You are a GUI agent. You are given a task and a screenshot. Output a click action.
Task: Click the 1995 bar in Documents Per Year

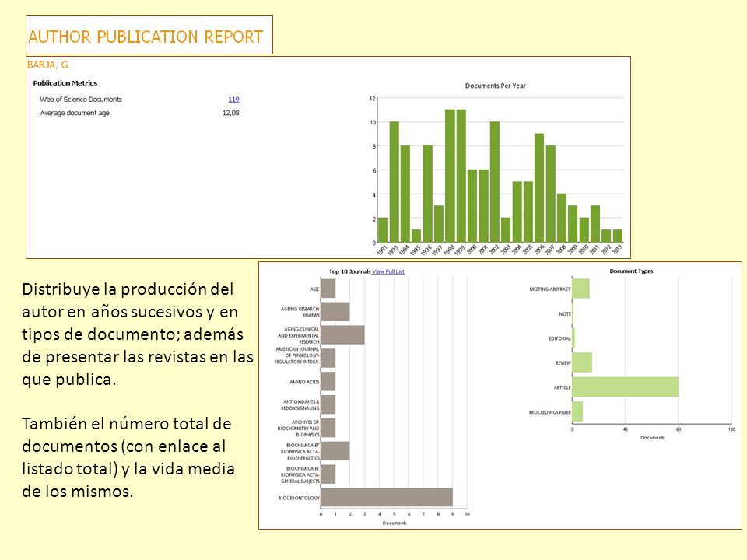(x=416, y=236)
